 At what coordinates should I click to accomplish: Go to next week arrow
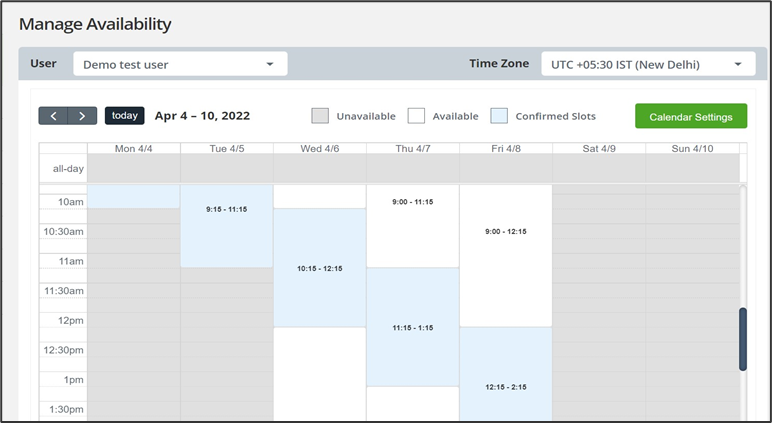[x=83, y=116]
